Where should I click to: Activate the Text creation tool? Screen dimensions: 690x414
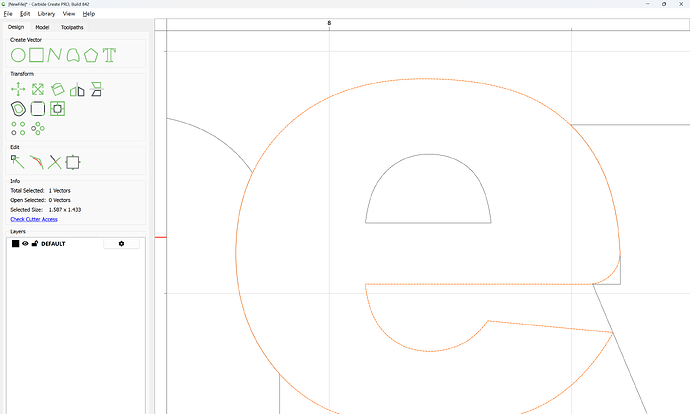(x=110, y=55)
